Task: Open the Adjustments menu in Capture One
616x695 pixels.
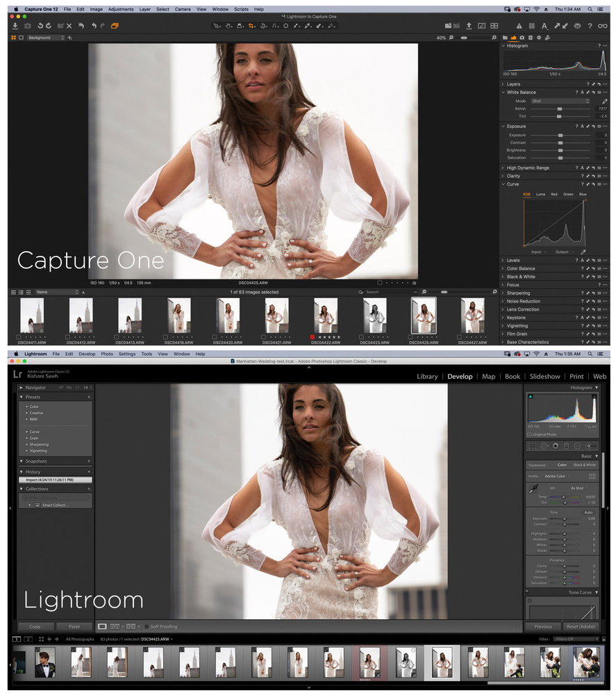Action: click(x=121, y=9)
